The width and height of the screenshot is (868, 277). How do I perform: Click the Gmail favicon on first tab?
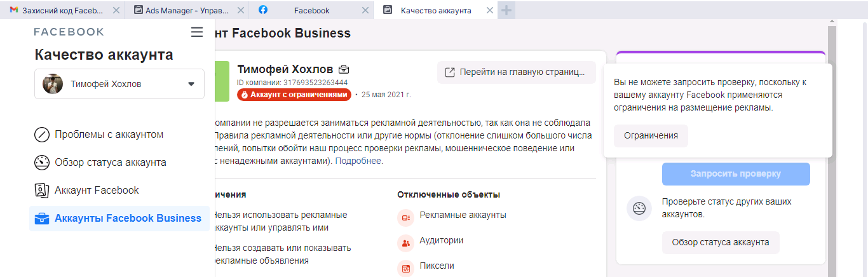pos(14,10)
